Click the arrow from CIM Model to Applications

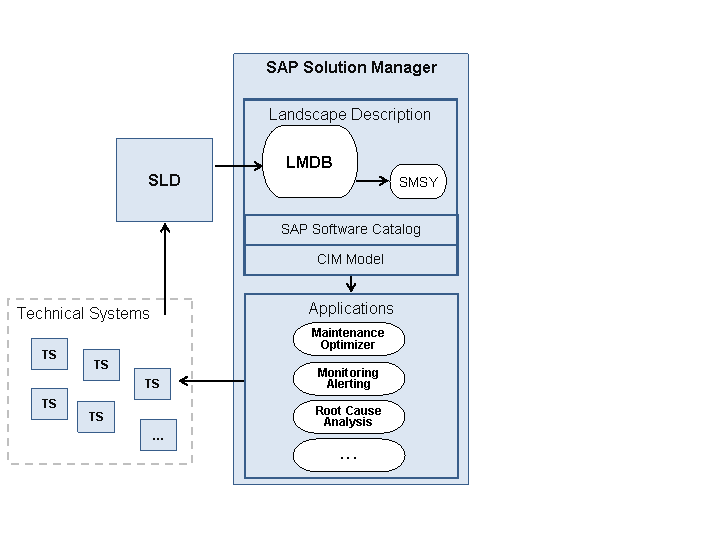(351, 284)
